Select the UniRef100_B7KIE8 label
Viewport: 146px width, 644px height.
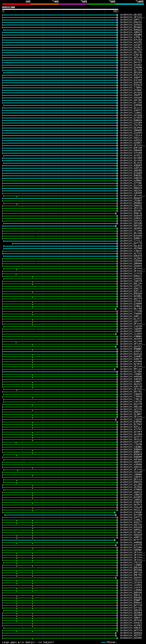click(x=131, y=40)
